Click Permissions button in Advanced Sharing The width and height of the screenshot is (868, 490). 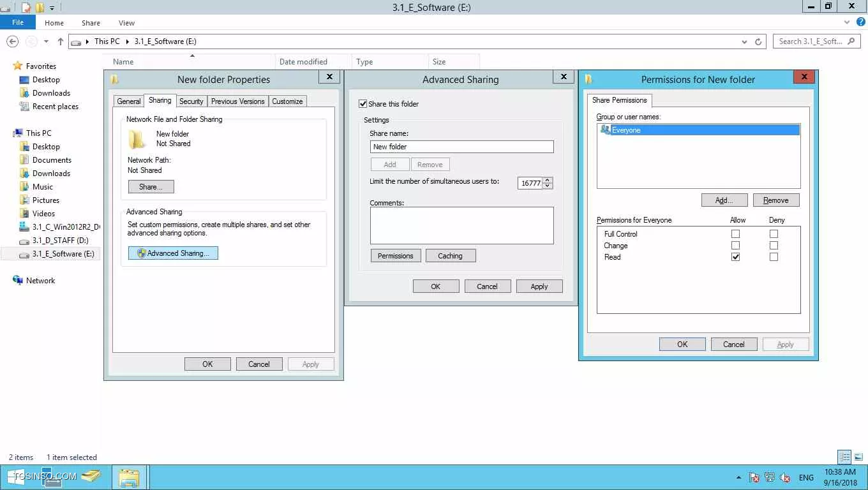pos(396,256)
